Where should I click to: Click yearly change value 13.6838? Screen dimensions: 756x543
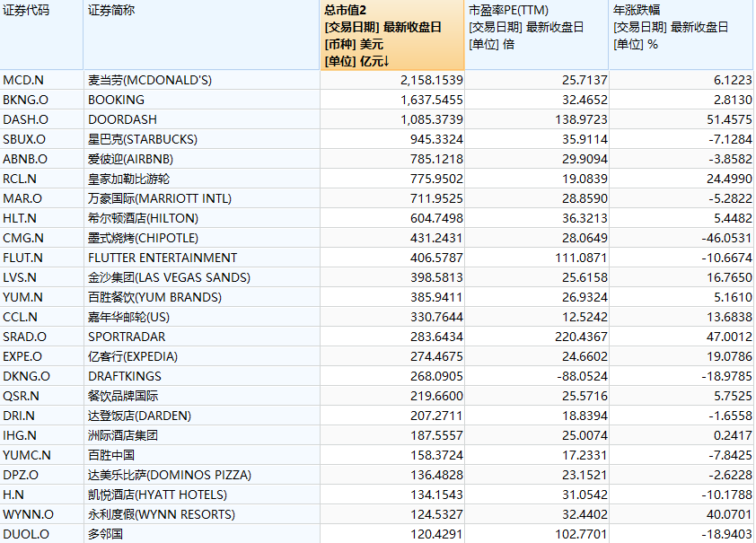click(x=729, y=317)
